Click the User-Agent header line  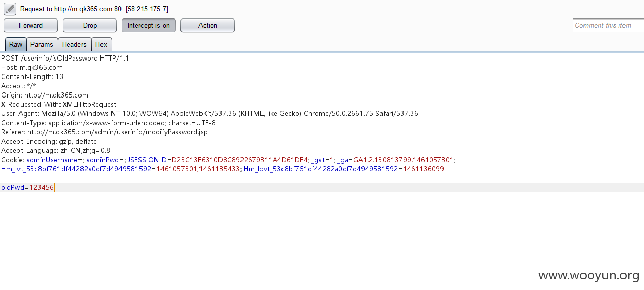coord(210,113)
